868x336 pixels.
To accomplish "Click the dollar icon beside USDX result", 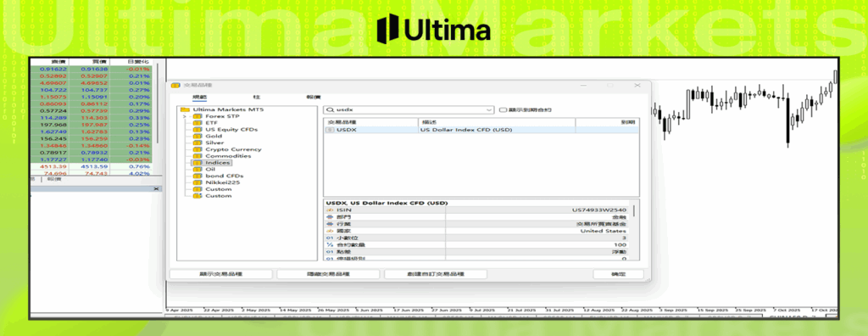I will click(330, 130).
